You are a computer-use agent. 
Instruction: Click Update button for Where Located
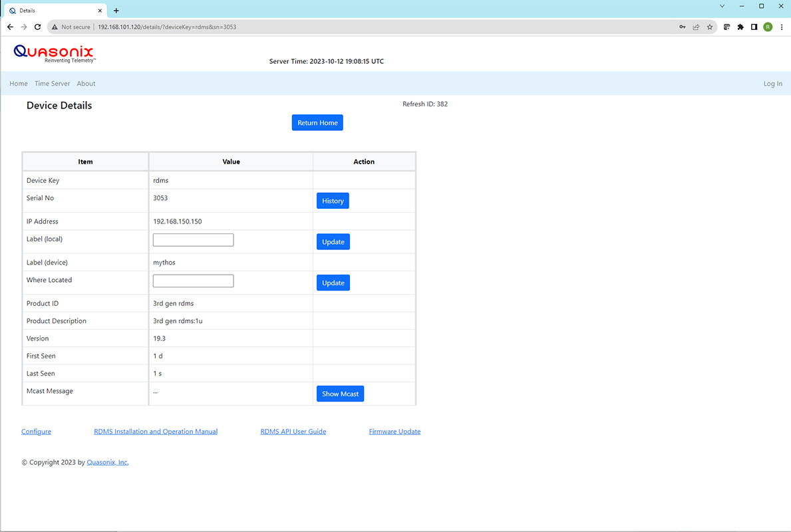coord(333,283)
